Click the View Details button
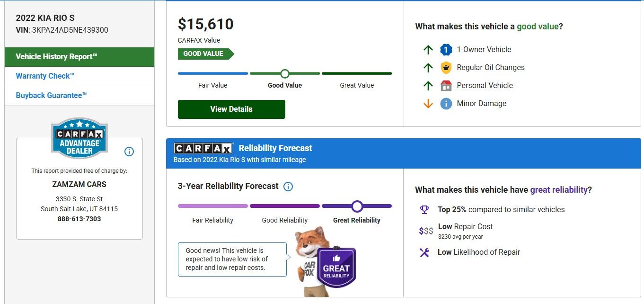The width and height of the screenshot is (644, 304). tap(231, 109)
